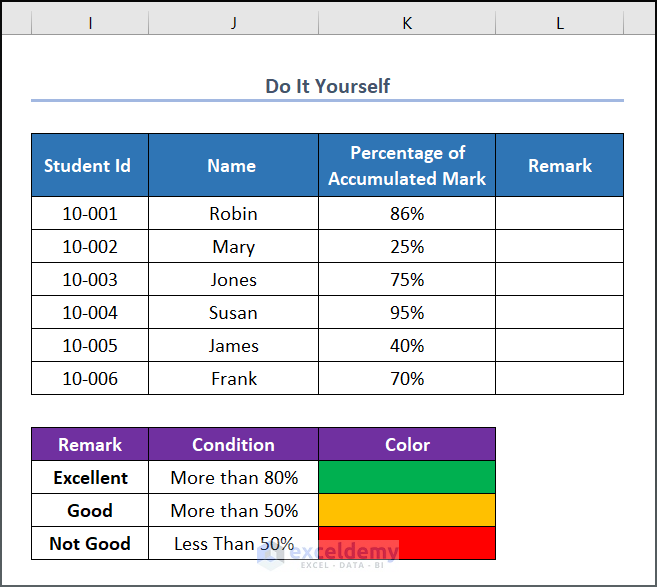Select student ID 10-005 cell
The height and width of the screenshot is (587, 657).
(89, 345)
